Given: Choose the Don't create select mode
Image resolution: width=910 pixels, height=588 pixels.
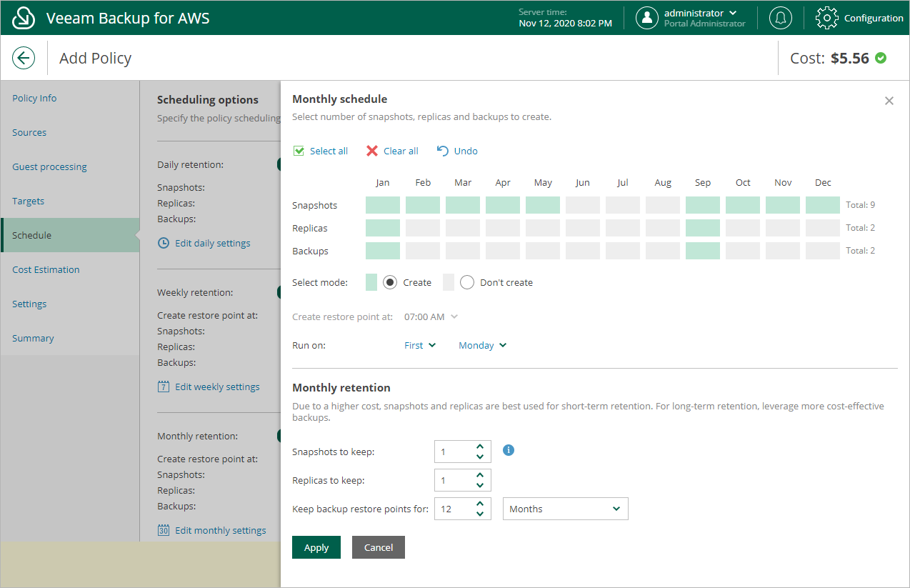Looking at the screenshot, I should (x=467, y=282).
